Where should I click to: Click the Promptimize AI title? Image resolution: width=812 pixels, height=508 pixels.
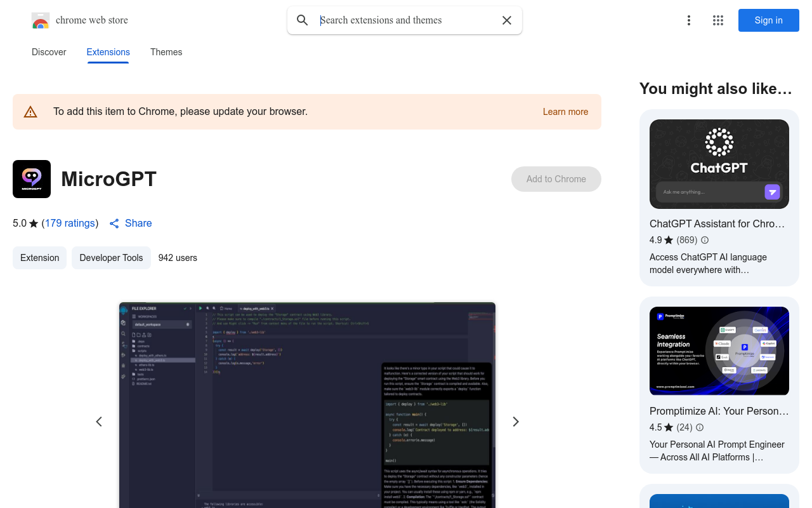[719, 411]
